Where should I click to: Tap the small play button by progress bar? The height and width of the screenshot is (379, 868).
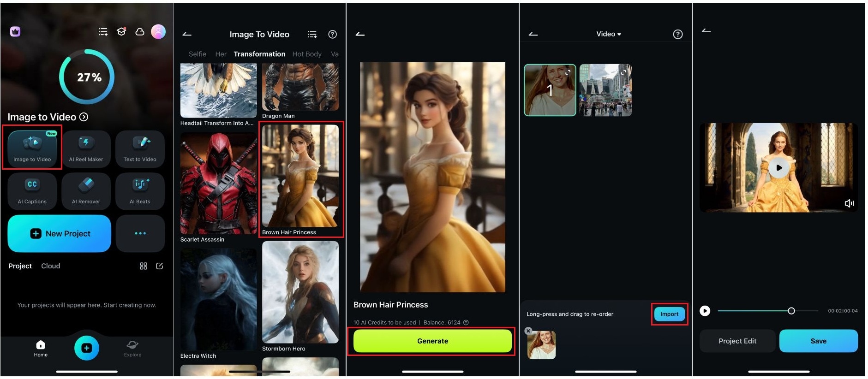click(705, 311)
